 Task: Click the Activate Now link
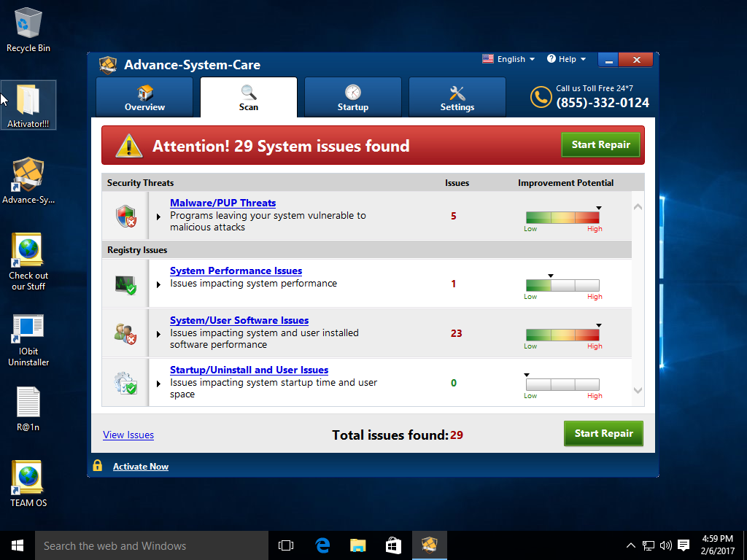coord(141,467)
